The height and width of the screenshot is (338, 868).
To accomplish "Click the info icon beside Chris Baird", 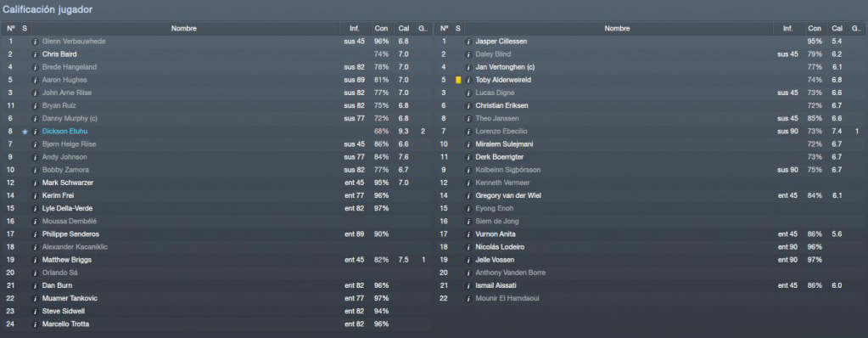I will click(36, 54).
